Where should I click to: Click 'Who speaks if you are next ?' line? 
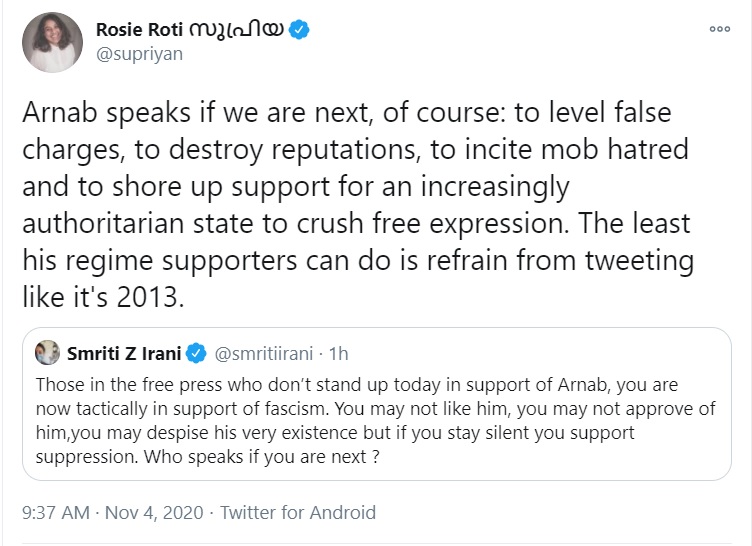(x=262, y=457)
